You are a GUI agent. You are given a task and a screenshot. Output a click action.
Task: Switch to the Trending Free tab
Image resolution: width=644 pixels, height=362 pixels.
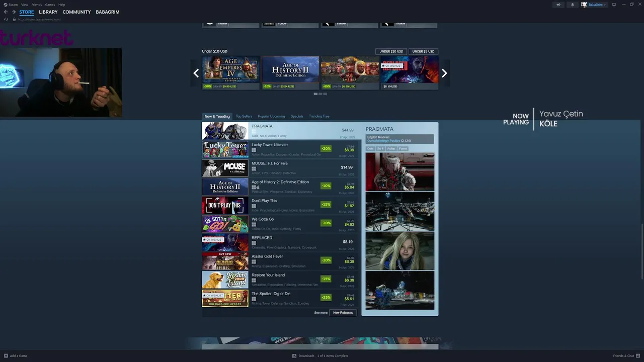pos(319,116)
